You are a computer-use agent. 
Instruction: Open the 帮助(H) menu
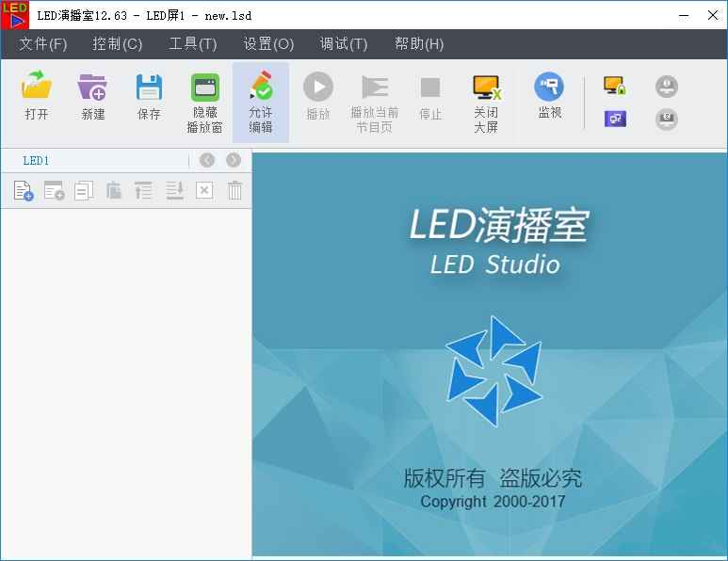click(x=419, y=44)
